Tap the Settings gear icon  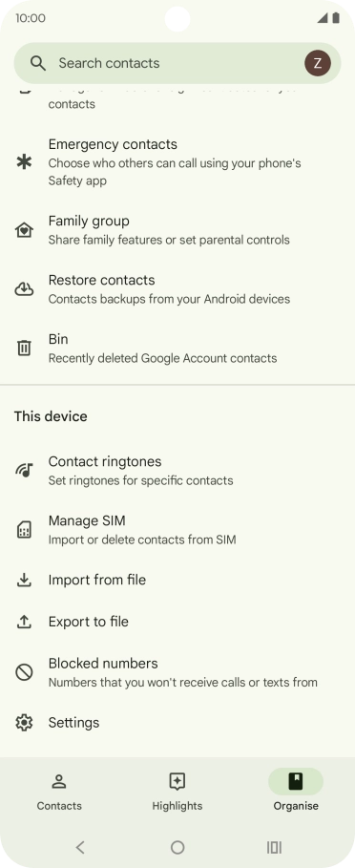pyautogui.click(x=24, y=723)
